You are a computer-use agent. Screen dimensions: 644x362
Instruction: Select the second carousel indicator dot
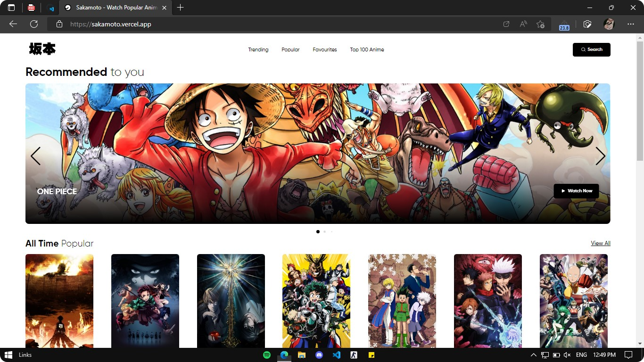coord(324,231)
